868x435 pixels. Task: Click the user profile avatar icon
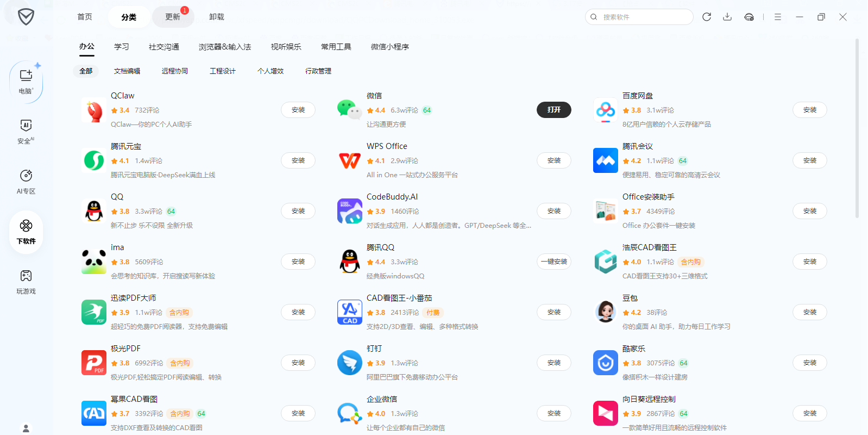click(x=26, y=428)
